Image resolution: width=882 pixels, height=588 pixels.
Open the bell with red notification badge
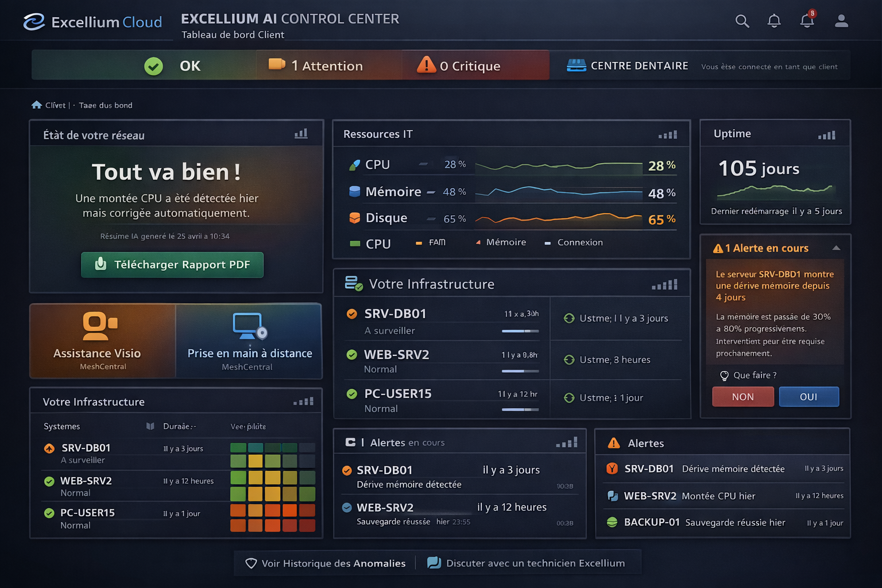tap(808, 20)
